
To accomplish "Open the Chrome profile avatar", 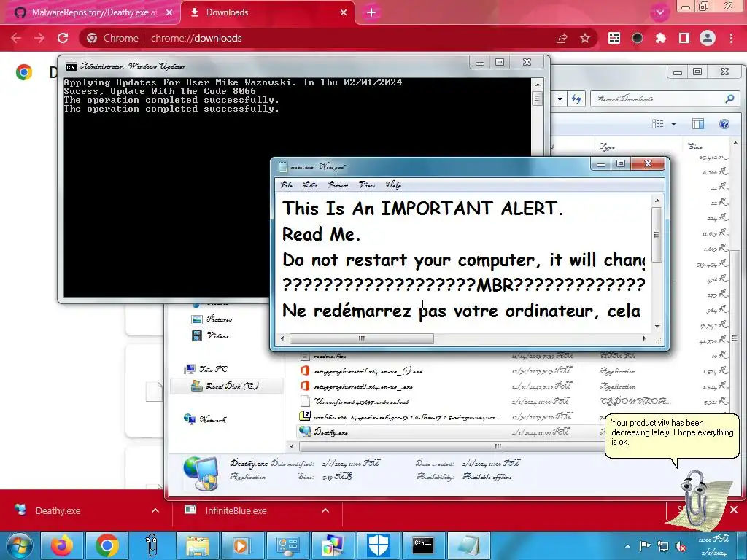I will click(x=708, y=38).
